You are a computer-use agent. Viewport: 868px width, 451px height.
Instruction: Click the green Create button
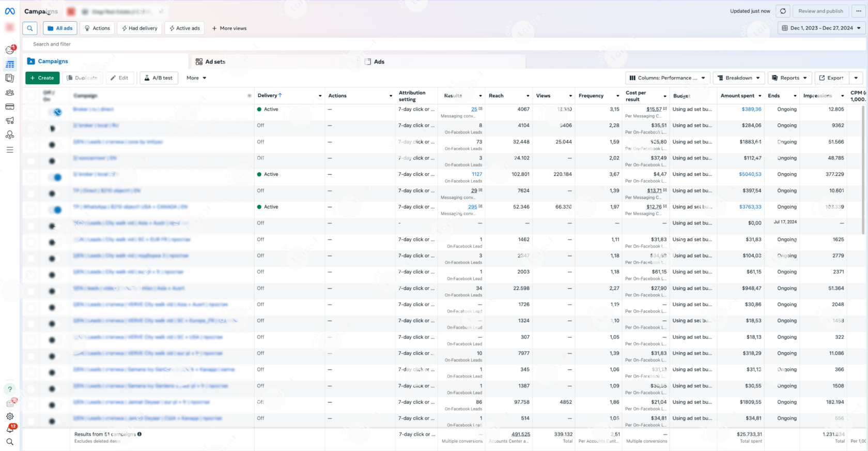click(x=42, y=78)
